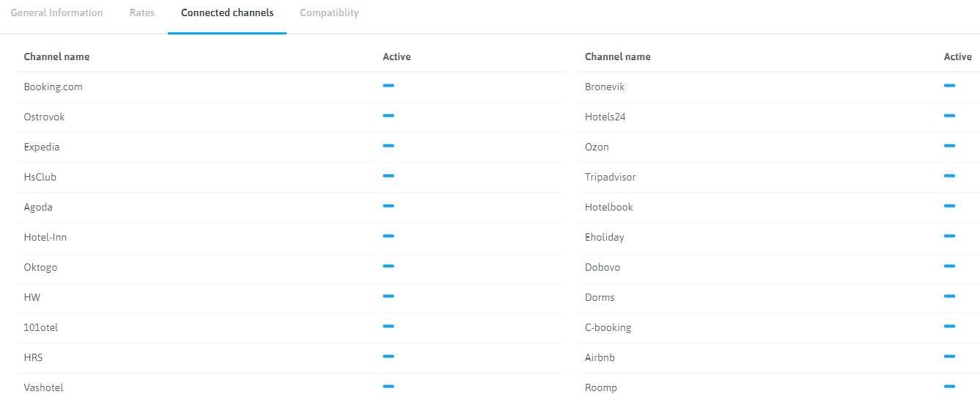Click the Hotelbook channel name
The width and height of the screenshot is (980, 408).
coord(608,207)
